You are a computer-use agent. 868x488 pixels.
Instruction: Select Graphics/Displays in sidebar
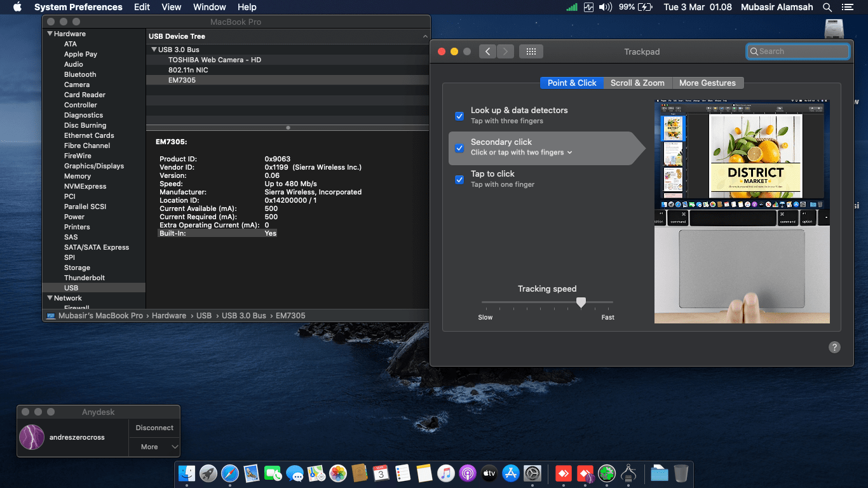[x=94, y=166]
